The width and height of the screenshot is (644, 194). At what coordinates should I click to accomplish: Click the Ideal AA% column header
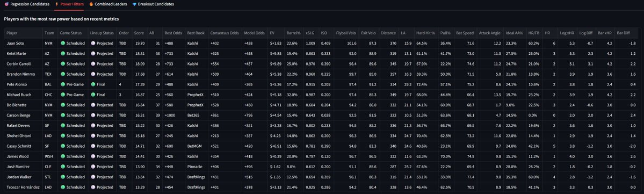pyautogui.click(x=515, y=33)
